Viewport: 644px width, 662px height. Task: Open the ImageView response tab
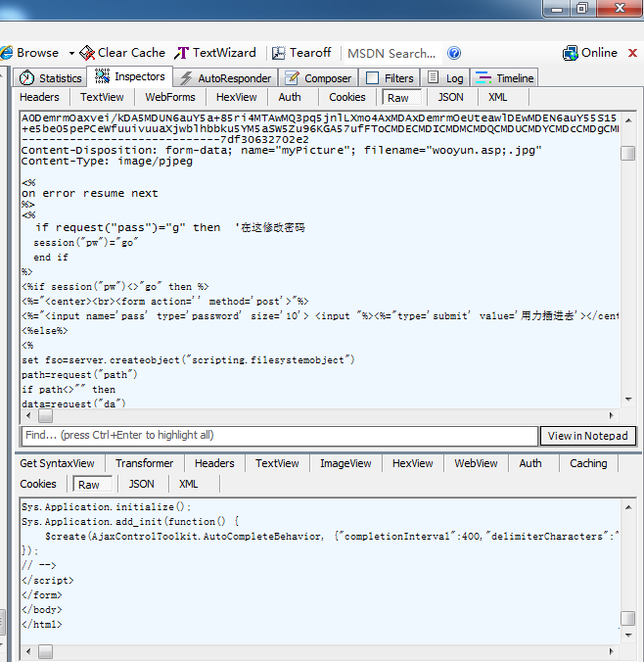[345, 463]
